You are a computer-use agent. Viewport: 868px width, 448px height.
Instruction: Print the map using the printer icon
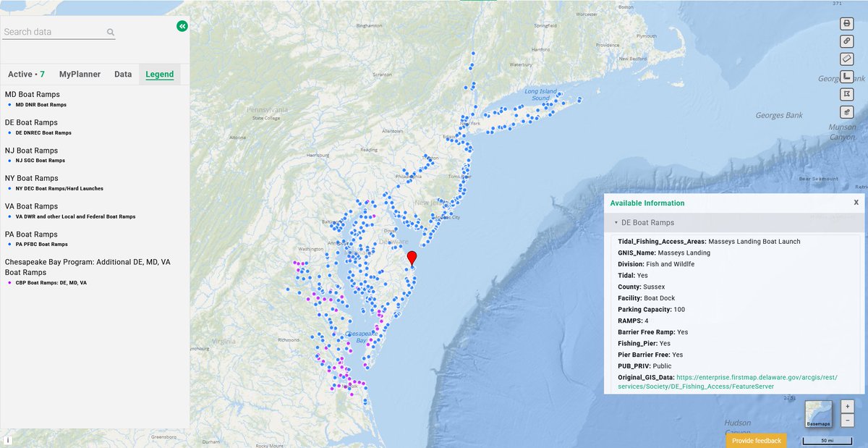pyautogui.click(x=846, y=23)
